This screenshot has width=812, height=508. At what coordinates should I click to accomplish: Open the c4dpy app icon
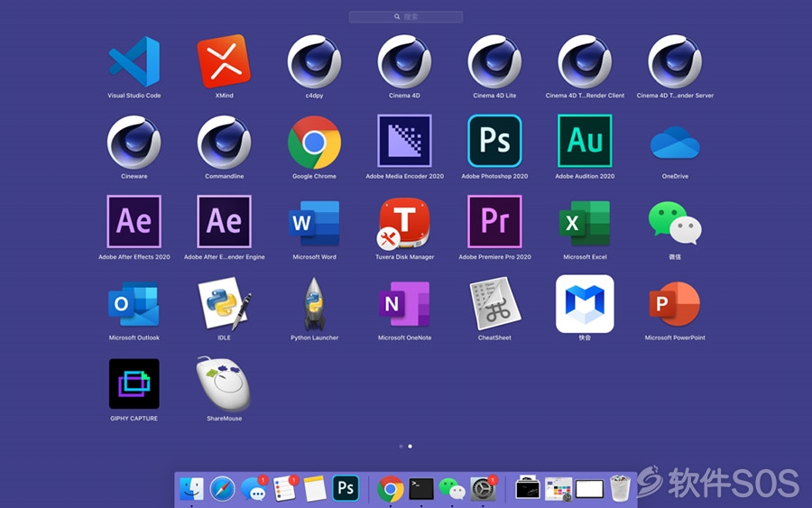pos(314,61)
